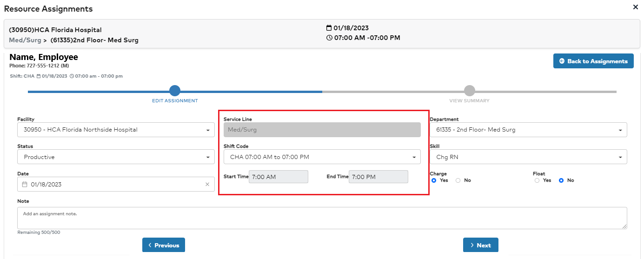The width and height of the screenshot is (644, 259).
Task: Select No for Charge
Action: pos(458,180)
